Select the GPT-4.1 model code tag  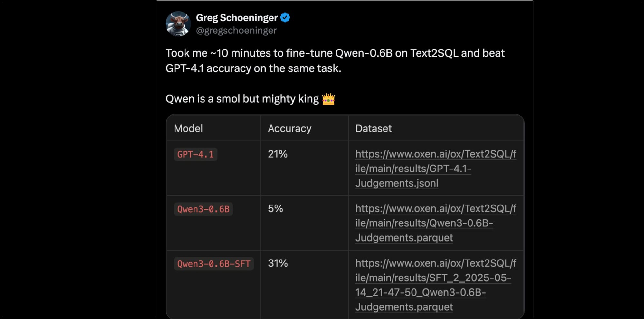[x=195, y=154]
